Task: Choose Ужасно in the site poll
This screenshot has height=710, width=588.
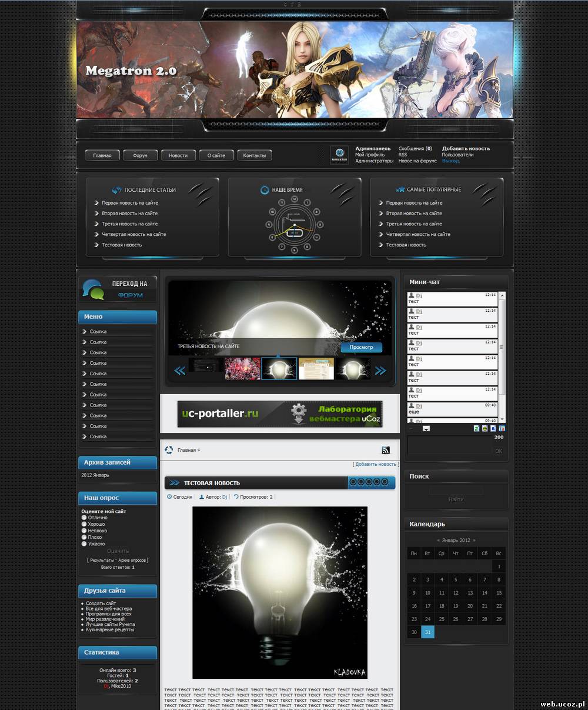Action: [84, 544]
